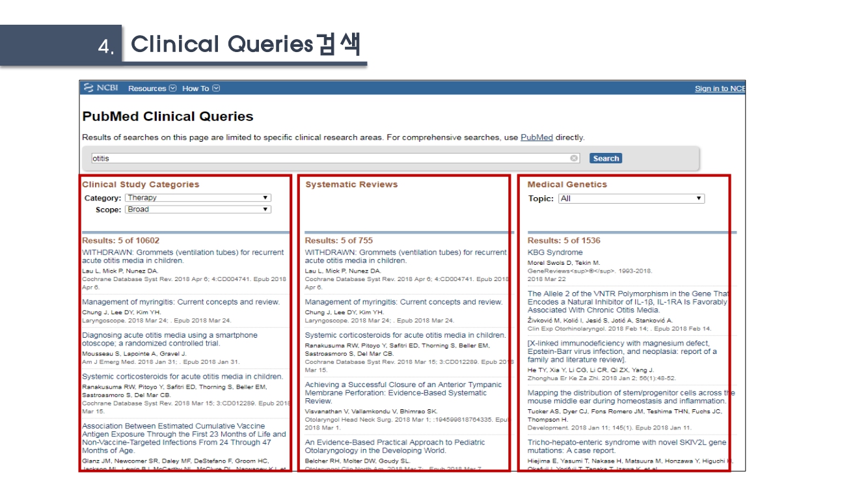Viewport: 868px width, 488px height.
Task: Open Evidence-Based Practical Approach to Pediatric Otolaryngology
Action: click(395, 446)
